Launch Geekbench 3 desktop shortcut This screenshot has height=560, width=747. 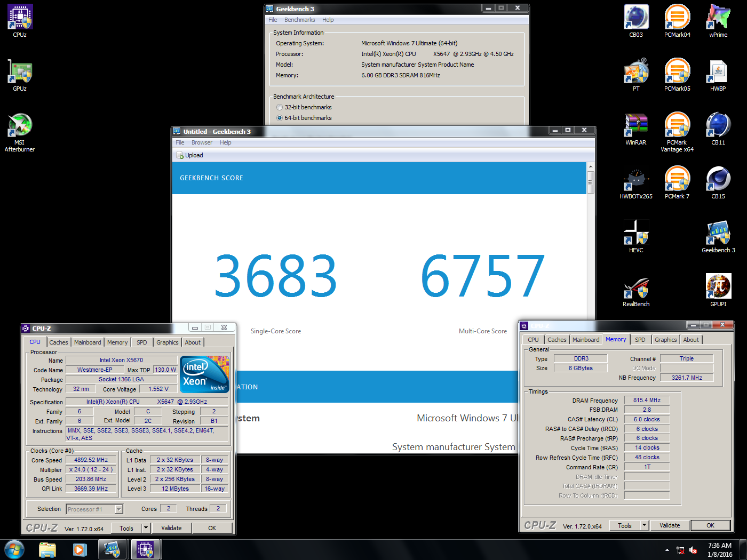pyautogui.click(x=718, y=236)
